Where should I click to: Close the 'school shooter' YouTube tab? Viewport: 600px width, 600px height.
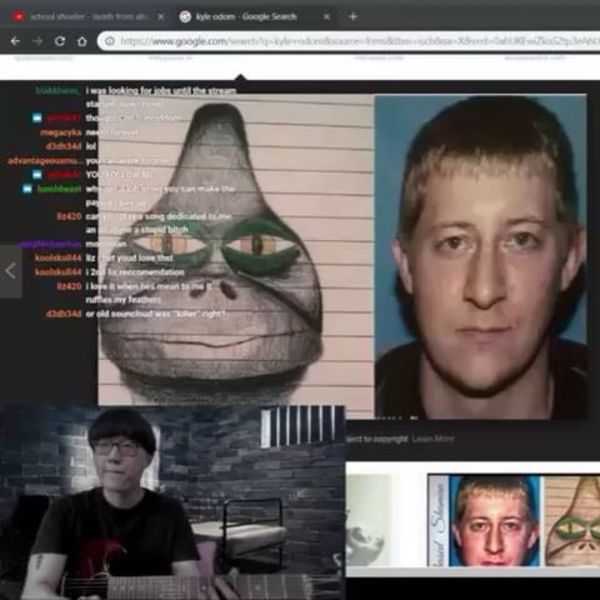(161, 16)
